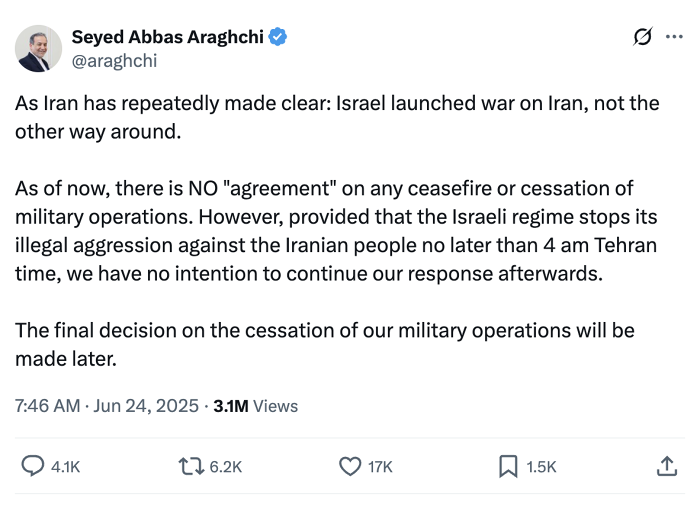Click the 6.2K reposts count
The width and height of the screenshot is (700, 509).
(x=224, y=467)
